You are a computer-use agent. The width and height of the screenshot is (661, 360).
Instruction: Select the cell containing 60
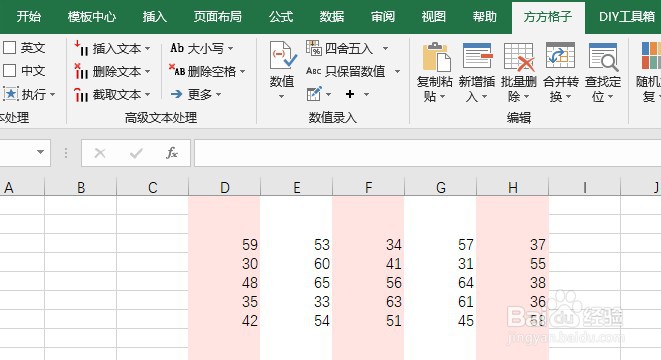(x=296, y=263)
